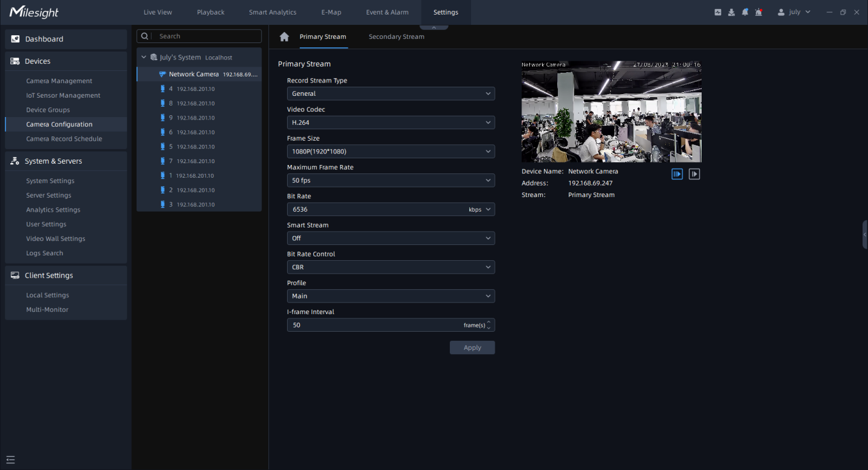Open the notification bell icon
Viewport: 868px width, 470px height.
click(x=745, y=12)
